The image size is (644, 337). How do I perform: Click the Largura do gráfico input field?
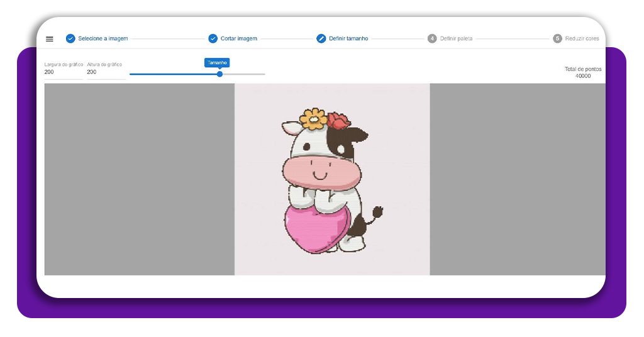coord(64,72)
